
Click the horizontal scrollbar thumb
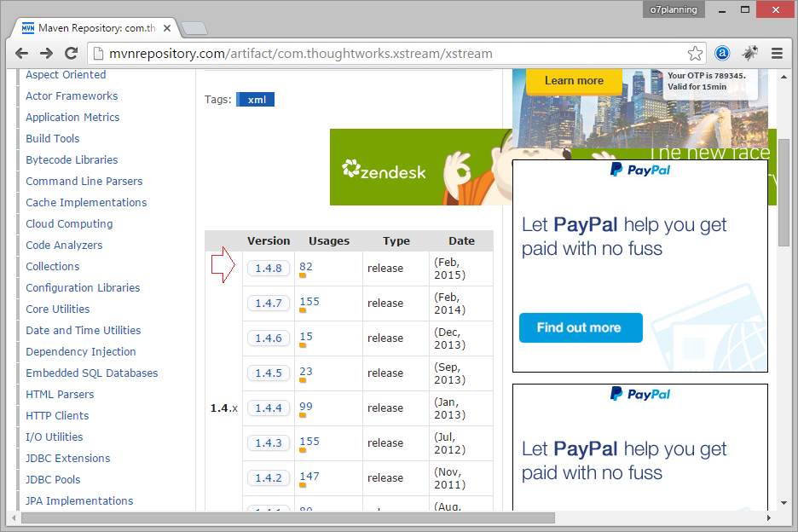tap(287, 518)
